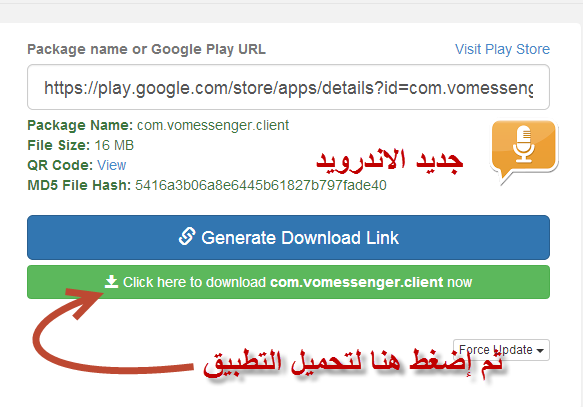Click the MD5 File Hash label
The width and height of the screenshot is (583, 407).
(79, 185)
